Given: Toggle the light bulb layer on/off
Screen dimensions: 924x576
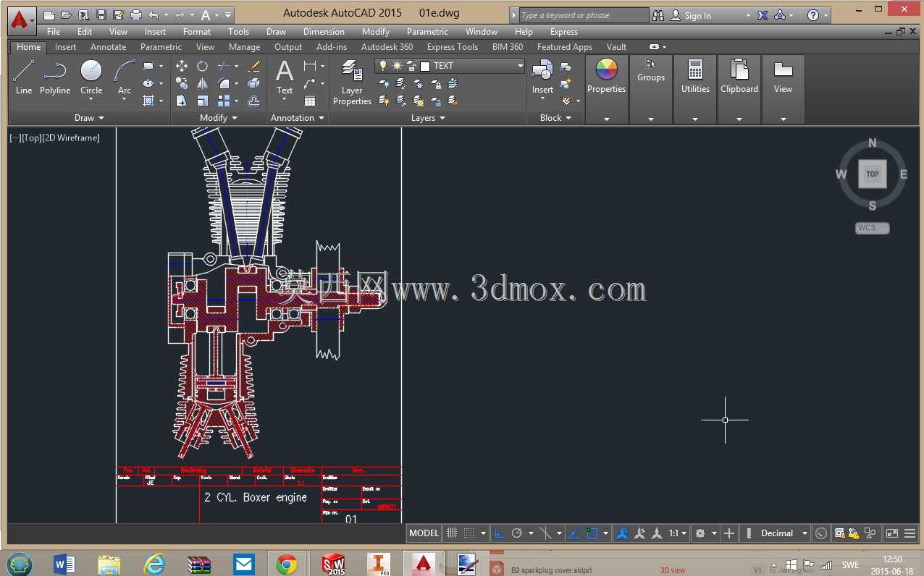Looking at the screenshot, I should pyautogui.click(x=384, y=66).
